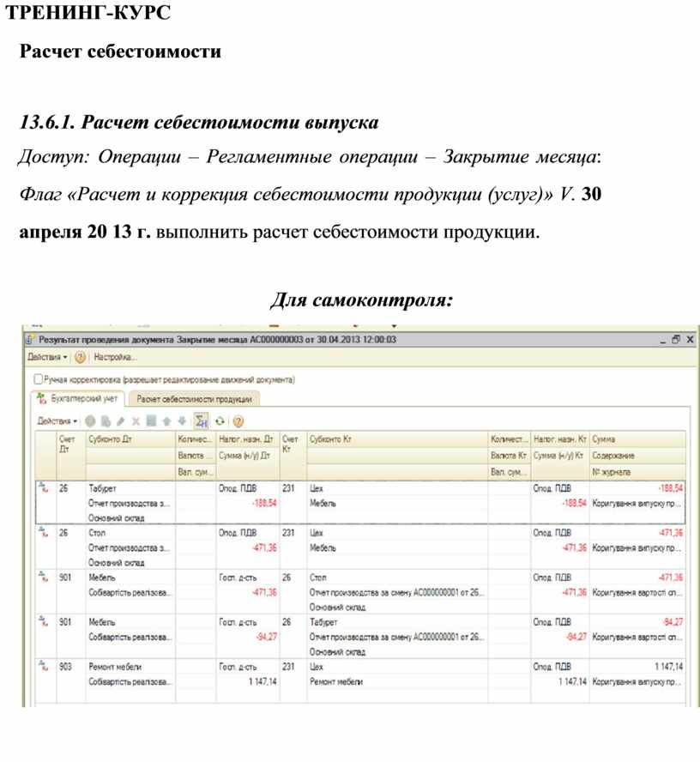Close the Результат проведения документа window
Screen dimensions: 700x762
click(x=690, y=340)
